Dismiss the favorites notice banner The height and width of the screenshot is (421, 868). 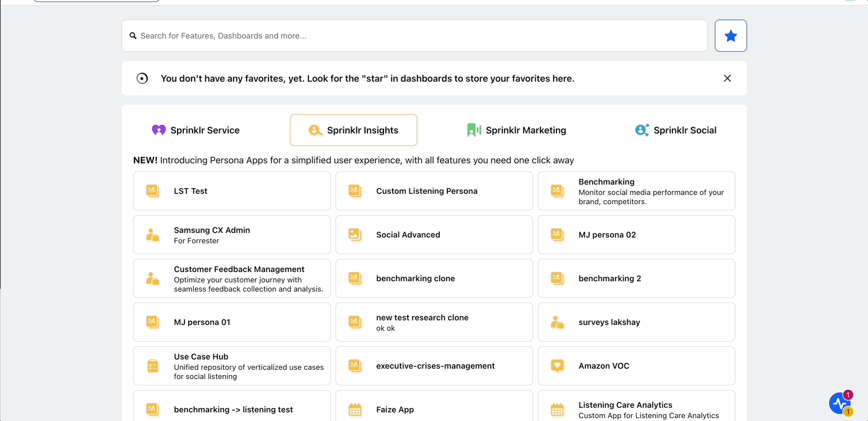(727, 78)
